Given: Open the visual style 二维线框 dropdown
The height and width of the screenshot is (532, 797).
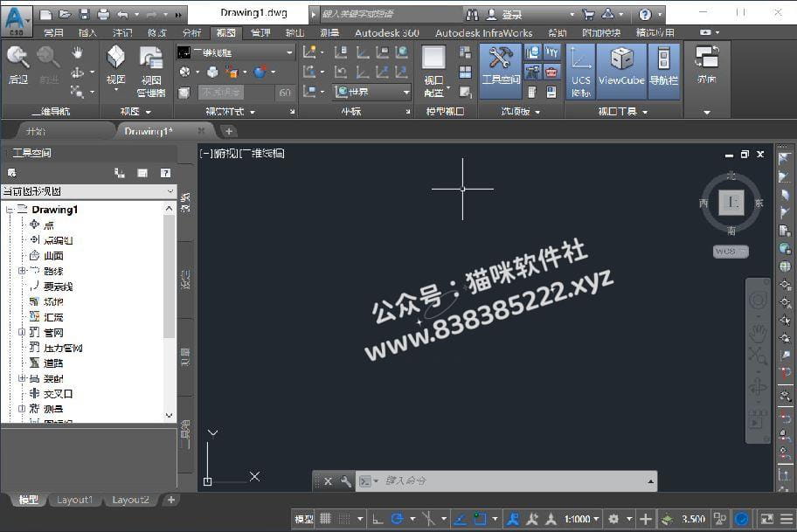Looking at the screenshot, I should (x=236, y=52).
